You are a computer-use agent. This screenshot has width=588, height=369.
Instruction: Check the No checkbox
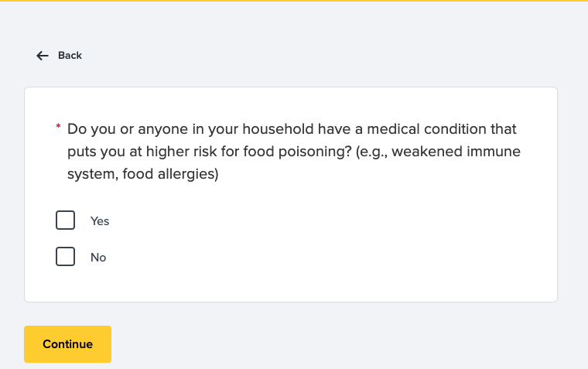pyautogui.click(x=66, y=257)
